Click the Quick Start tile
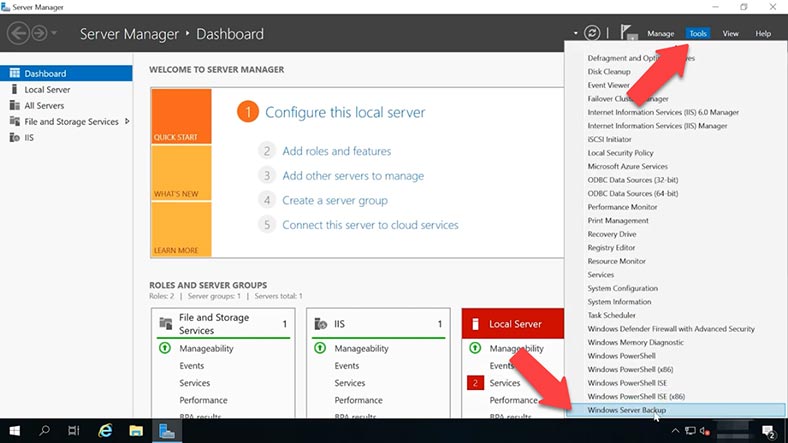Viewport: 788px width, 443px height. pyautogui.click(x=181, y=117)
